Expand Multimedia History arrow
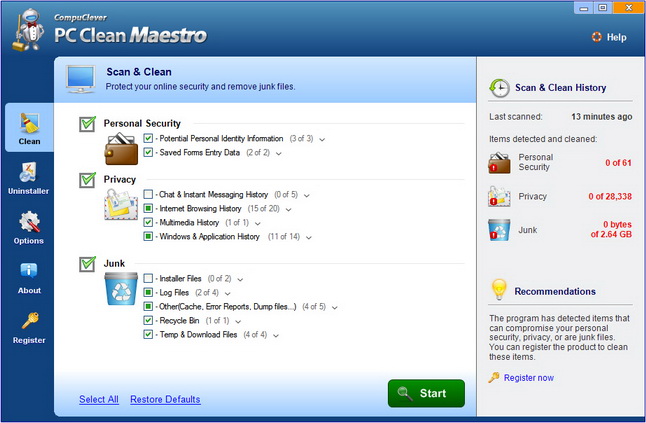This screenshot has height=423, width=646. [257, 224]
